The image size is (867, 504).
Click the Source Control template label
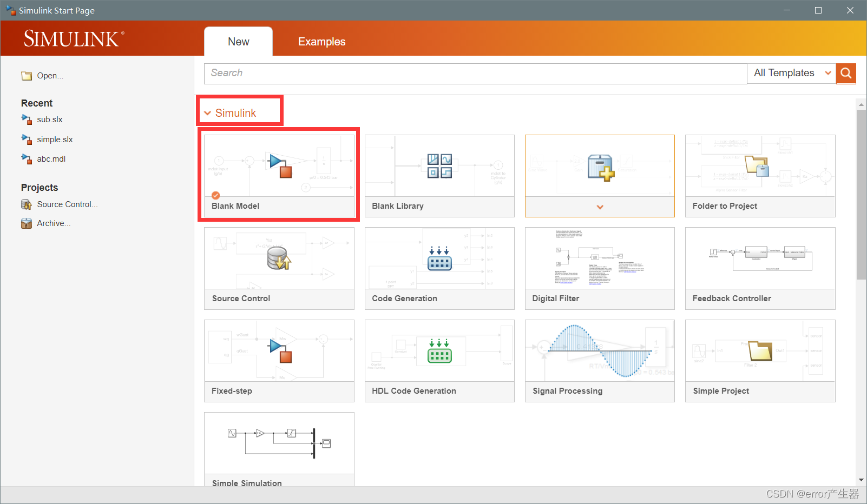coord(241,299)
